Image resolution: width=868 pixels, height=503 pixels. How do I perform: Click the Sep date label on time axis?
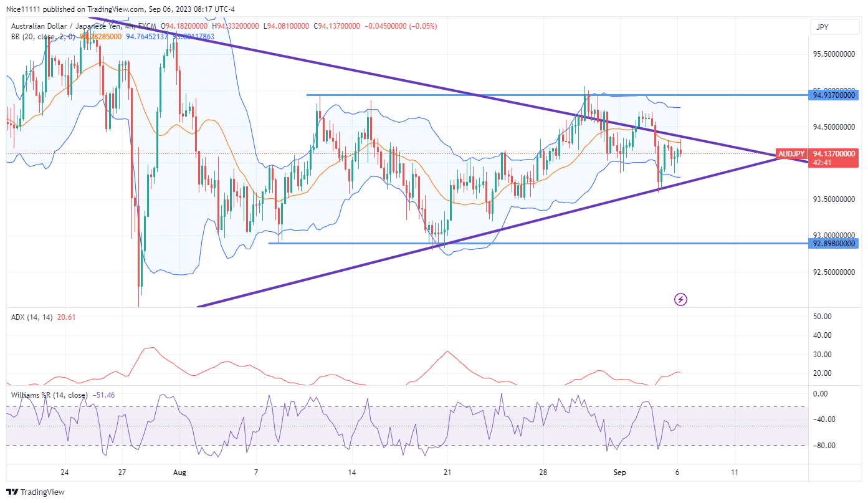point(620,472)
